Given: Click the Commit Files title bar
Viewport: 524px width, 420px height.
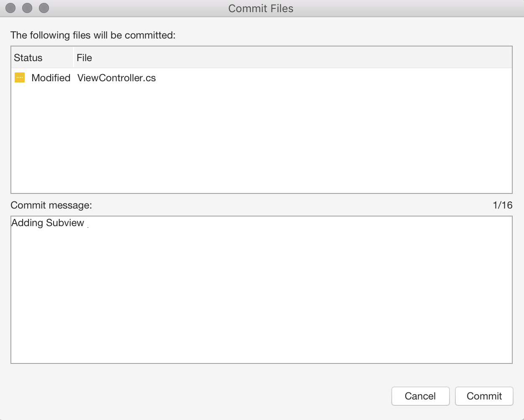Looking at the screenshot, I should click(x=260, y=8).
